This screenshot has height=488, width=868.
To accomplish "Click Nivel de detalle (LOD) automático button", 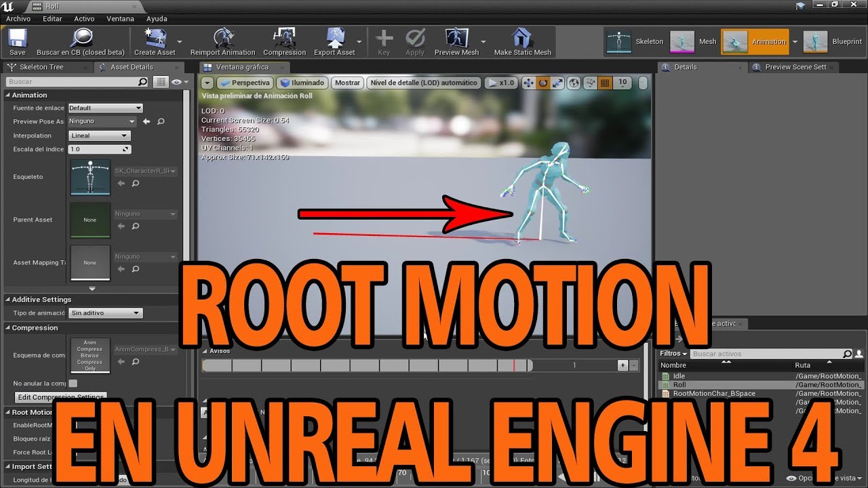I will pos(424,83).
